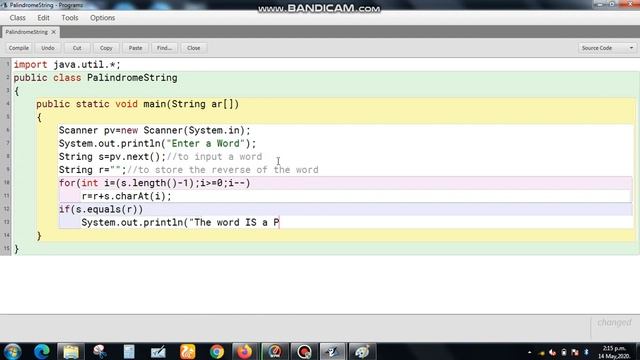This screenshot has height=360, width=640.
Task: Open UC Browser from the taskbar
Action: pyautogui.click(x=188, y=351)
